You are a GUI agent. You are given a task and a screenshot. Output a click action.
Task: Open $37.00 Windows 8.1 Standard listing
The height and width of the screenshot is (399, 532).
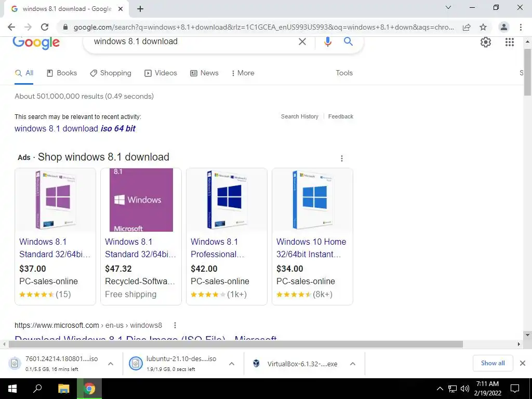click(55, 248)
